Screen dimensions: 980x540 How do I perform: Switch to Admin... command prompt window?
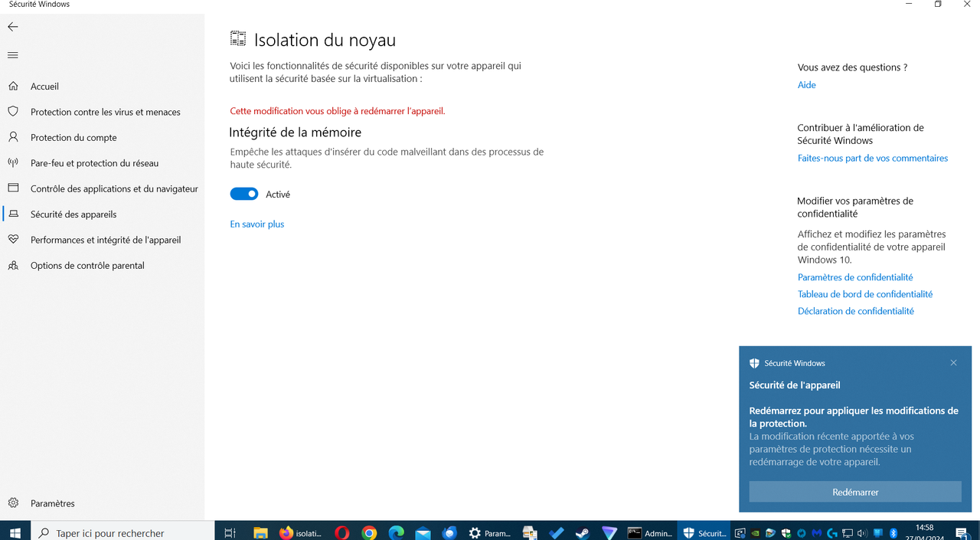click(650, 532)
